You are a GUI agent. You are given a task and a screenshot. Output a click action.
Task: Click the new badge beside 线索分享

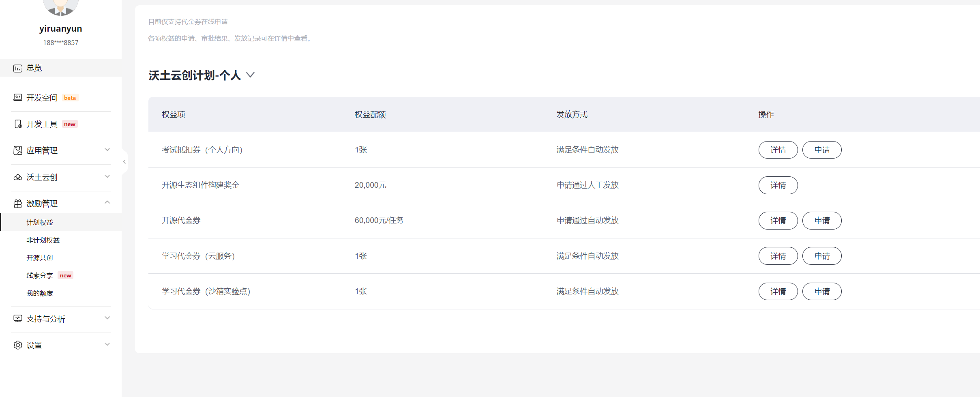point(66,275)
